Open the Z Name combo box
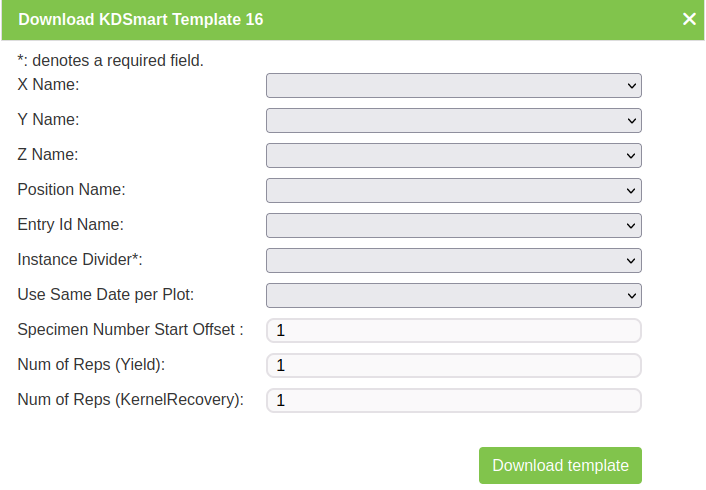This screenshot has height=490, width=706. [453, 156]
